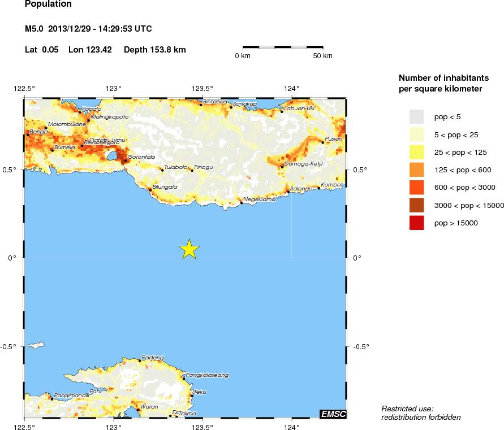This screenshot has height=430, width=504.
Task: Select the 'M5.0 2013/12/29 - 14:29:53 UTC' line
Action: point(88,29)
